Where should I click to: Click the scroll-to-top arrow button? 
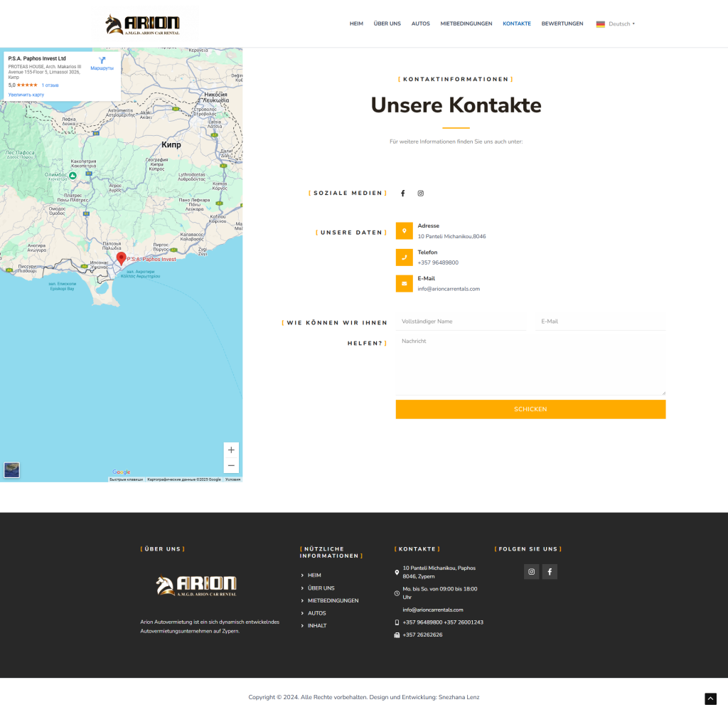[710, 699]
